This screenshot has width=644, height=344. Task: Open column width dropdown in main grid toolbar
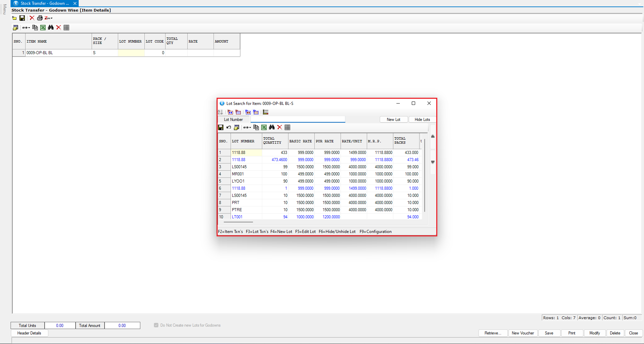(x=26, y=28)
